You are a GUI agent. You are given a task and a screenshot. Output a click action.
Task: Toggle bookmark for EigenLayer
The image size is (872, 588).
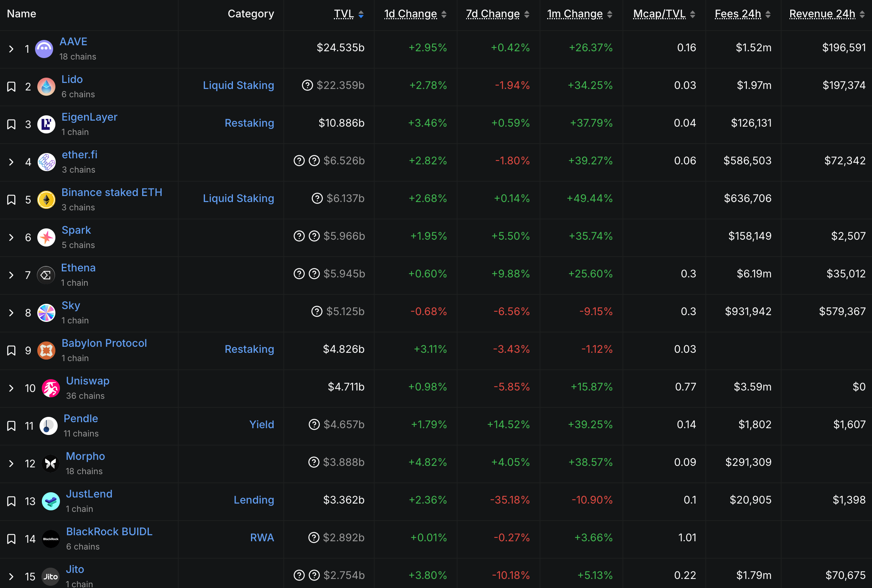(11, 124)
